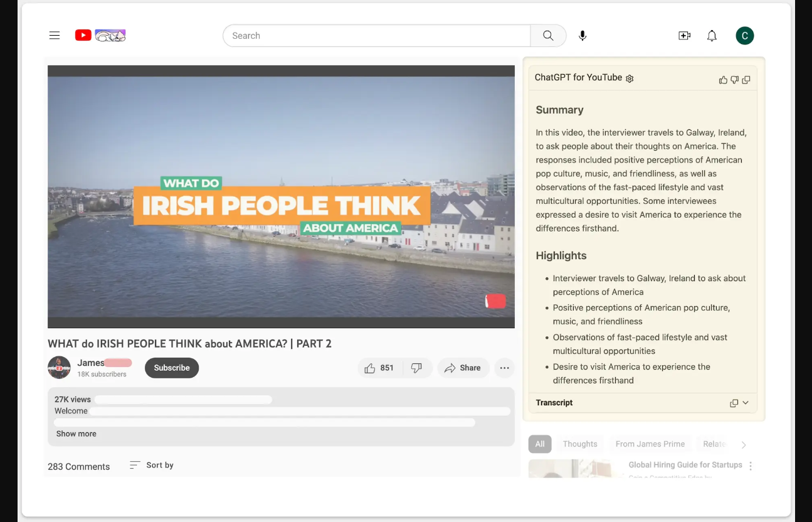The image size is (812, 522).
Task: Click the YouTube logo to go home
Action: coord(83,36)
